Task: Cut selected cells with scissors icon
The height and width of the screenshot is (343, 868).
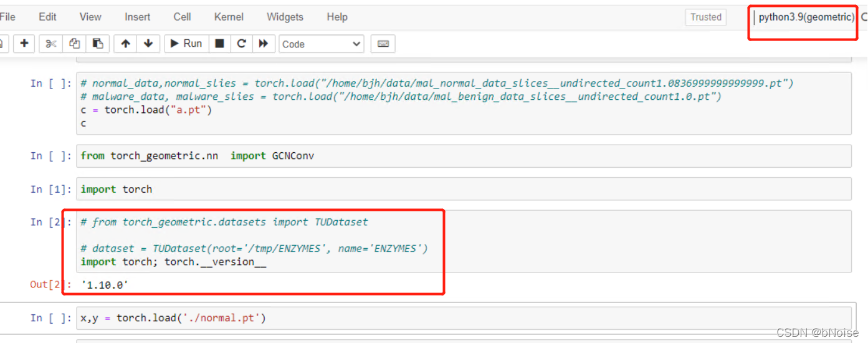Action: (51, 44)
